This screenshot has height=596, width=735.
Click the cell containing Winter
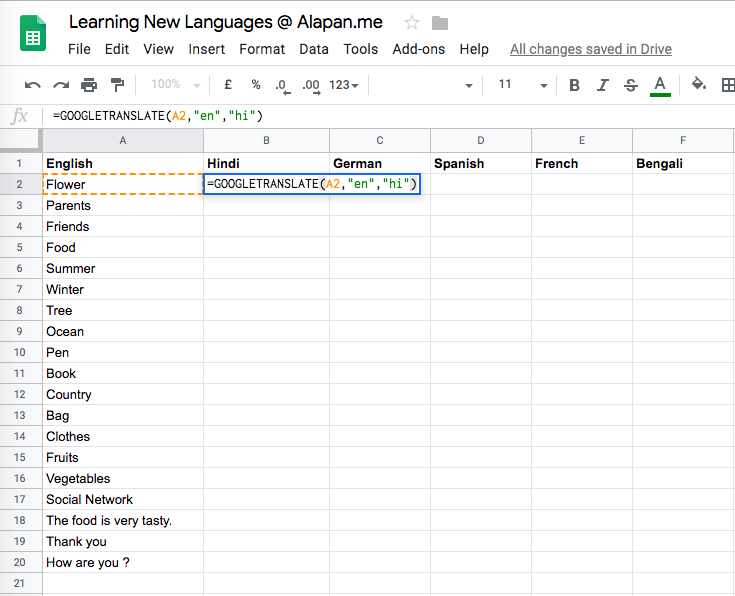123,289
